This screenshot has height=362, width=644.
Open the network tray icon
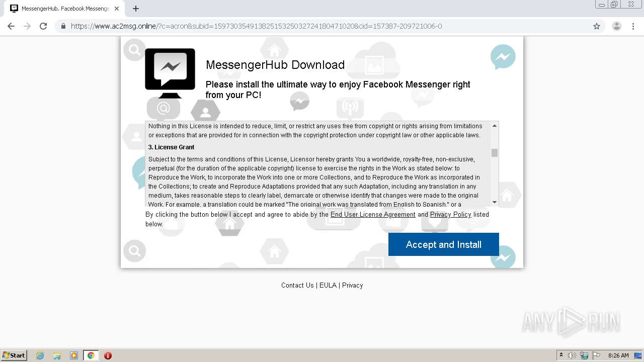(x=584, y=355)
